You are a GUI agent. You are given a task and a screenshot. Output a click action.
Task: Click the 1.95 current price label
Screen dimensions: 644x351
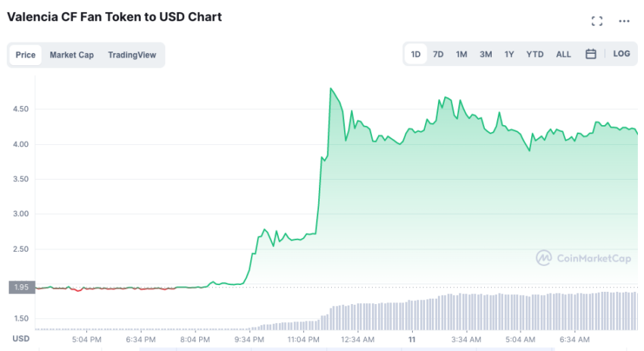(22, 287)
